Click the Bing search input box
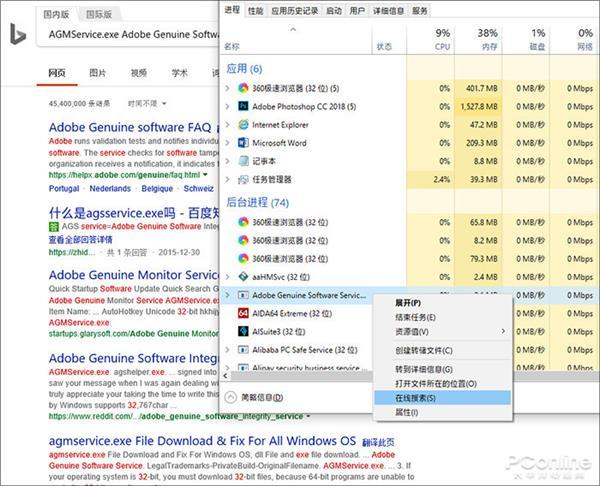Viewport: 600px width, 486px height. (x=130, y=34)
